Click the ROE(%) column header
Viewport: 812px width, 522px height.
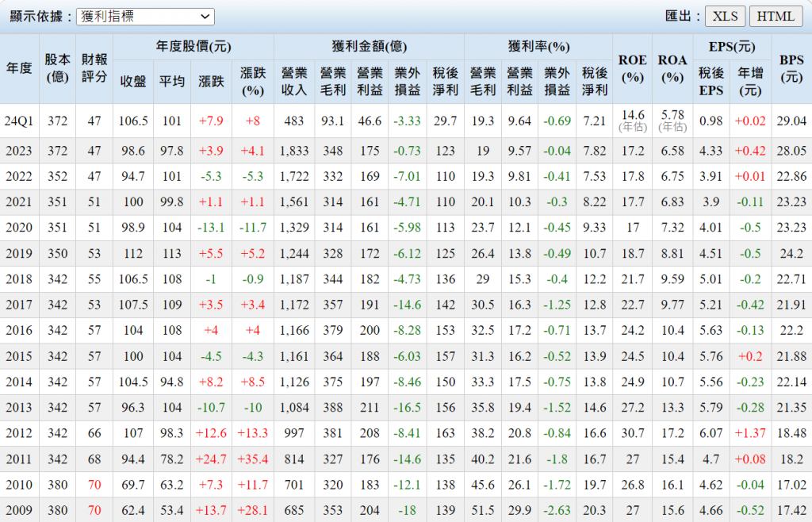(x=632, y=69)
